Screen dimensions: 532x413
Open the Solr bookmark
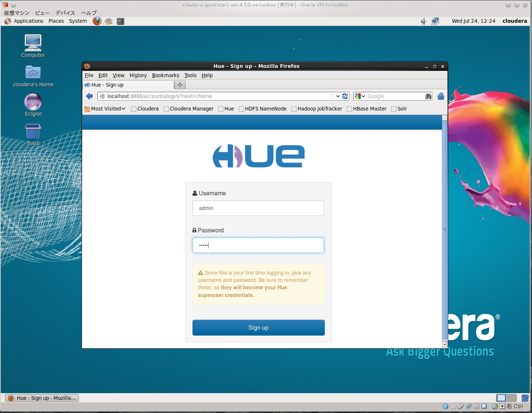tap(399, 109)
